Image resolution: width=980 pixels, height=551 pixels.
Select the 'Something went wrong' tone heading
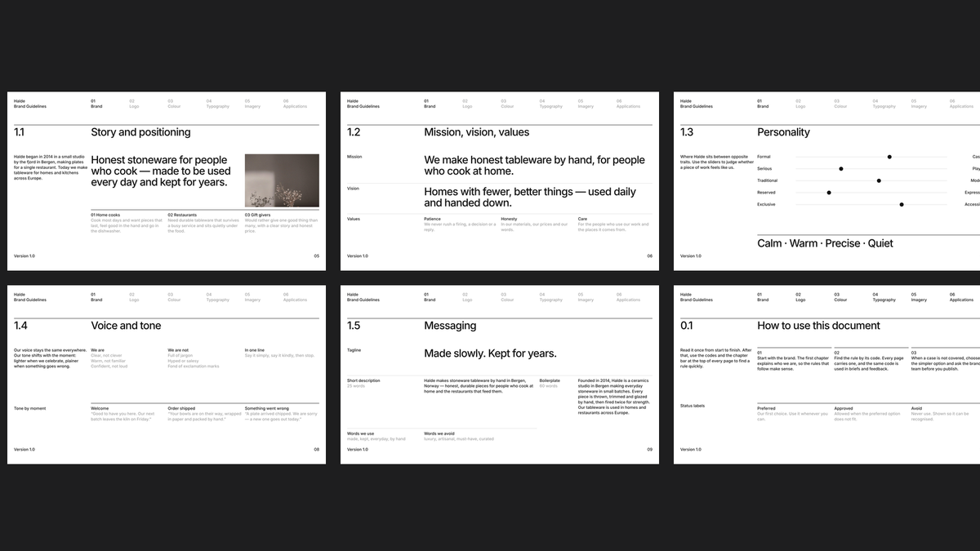pyautogui.click(x=267, y=408)
